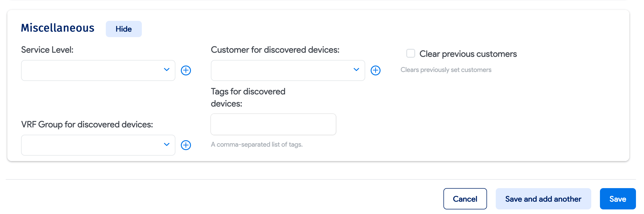Click the blue Save button

(x=617, y=199)
